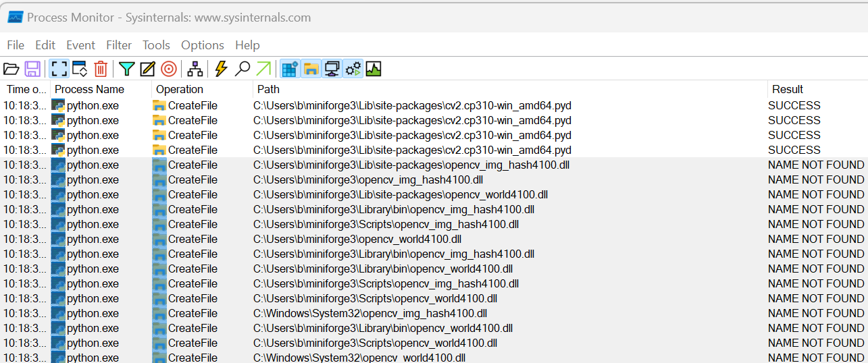
Task: Open the Edit menu
Action: pos(45,45)
